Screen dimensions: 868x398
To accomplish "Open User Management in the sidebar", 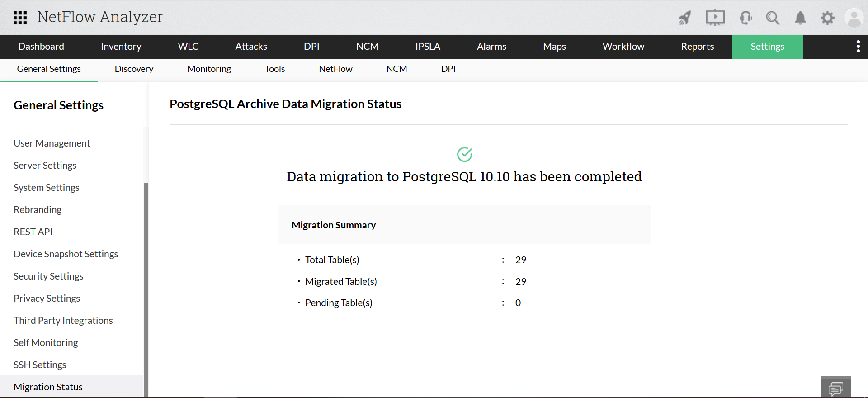I will click(x=52, y=143).
